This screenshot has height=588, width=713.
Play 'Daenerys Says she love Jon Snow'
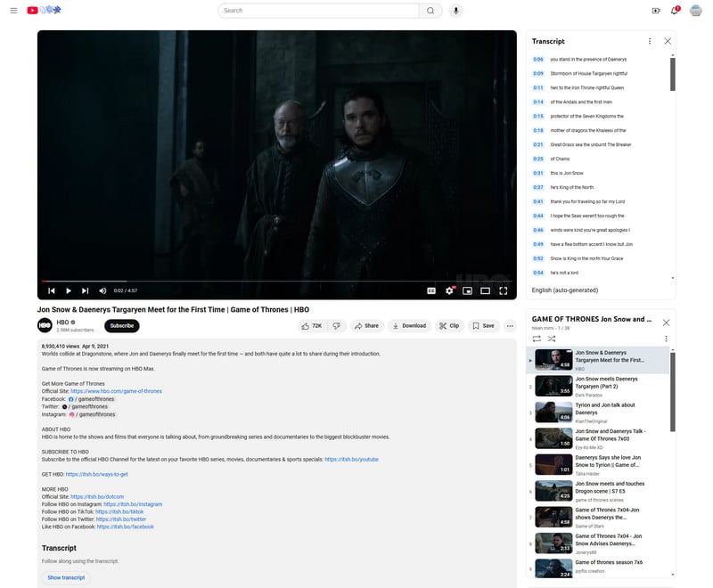(x=597, y=465)
